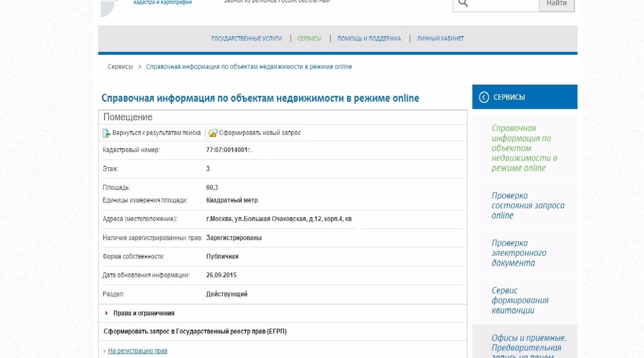This screenshot has width=644, height=358.
Task: Click the new request icon
Action: (213, 133)
